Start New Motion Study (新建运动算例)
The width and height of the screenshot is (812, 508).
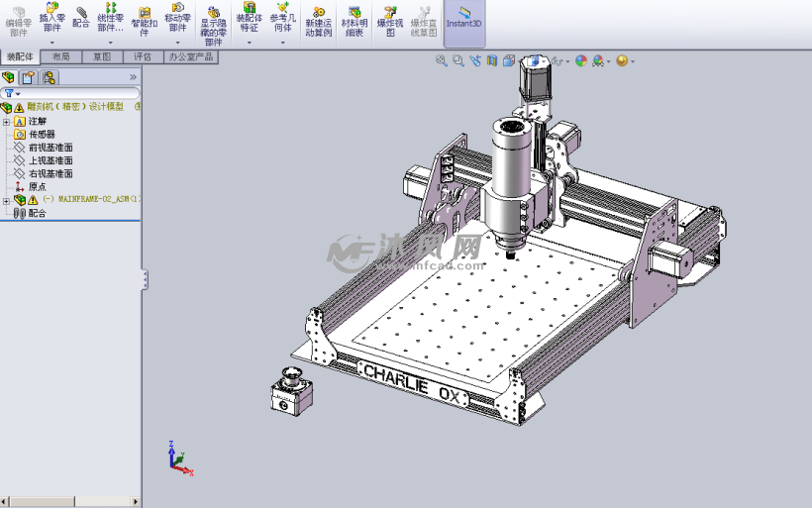319,22
